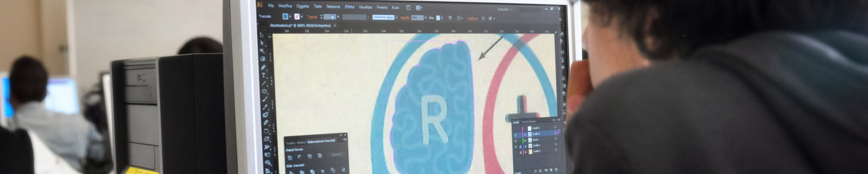Click the Exclude shape mode icon
Viewport: 868px width, 174px height.
point(319,155)
